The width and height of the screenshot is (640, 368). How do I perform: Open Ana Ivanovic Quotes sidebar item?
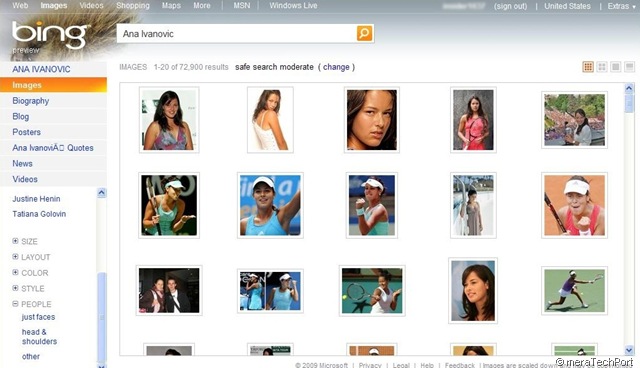tap(53, 148)
